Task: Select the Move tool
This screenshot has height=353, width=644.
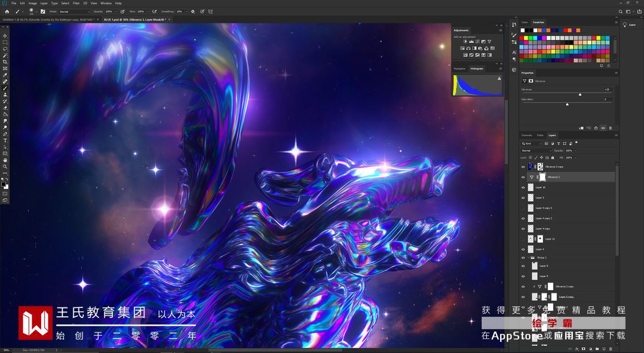Action: coord(5,36)
